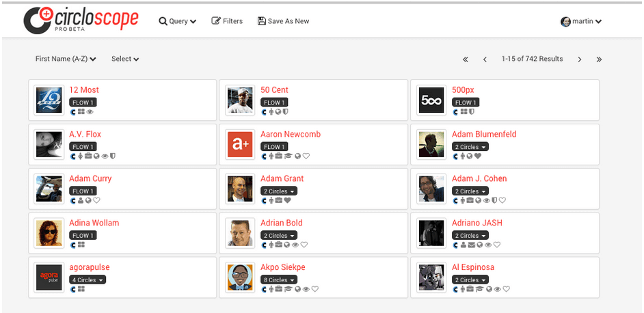
Task: Click the globe icon on Adam Curry card
Action: coord(88,200)
